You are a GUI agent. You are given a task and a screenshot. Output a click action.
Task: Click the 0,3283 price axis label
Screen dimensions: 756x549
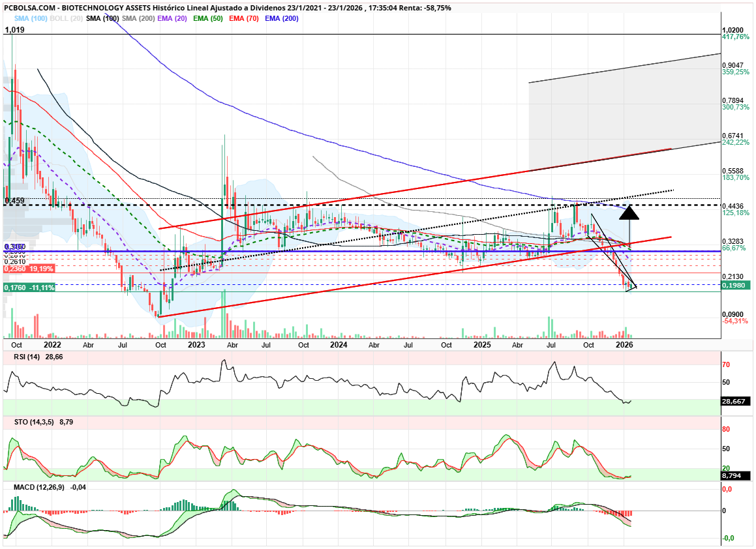(x=733, y=241)
